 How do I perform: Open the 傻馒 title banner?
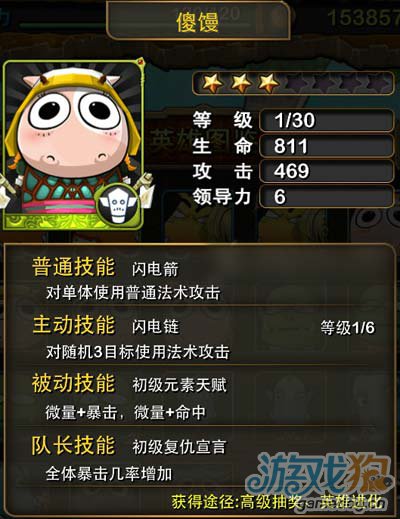[x=198, y=22]
